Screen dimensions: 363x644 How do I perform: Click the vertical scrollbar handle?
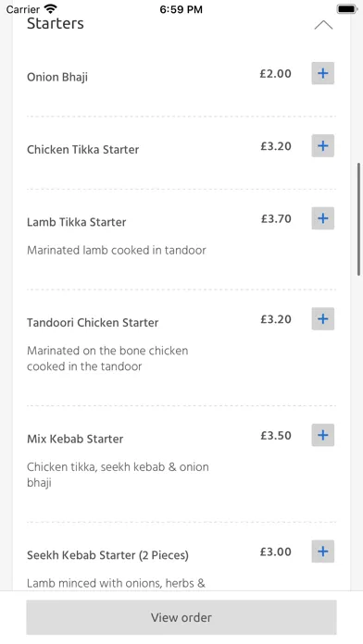(359, 219)
